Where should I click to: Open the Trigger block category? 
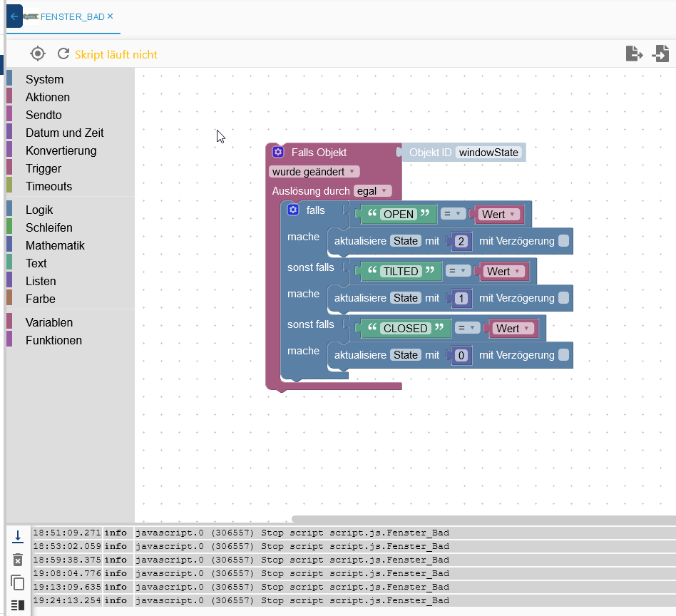click(x=43, y=168)
